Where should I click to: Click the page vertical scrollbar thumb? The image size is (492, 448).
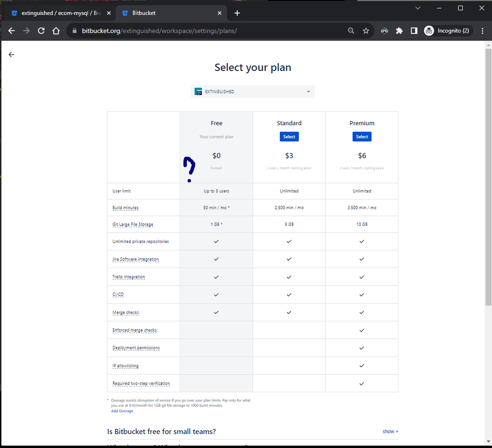tap(488, 176)
